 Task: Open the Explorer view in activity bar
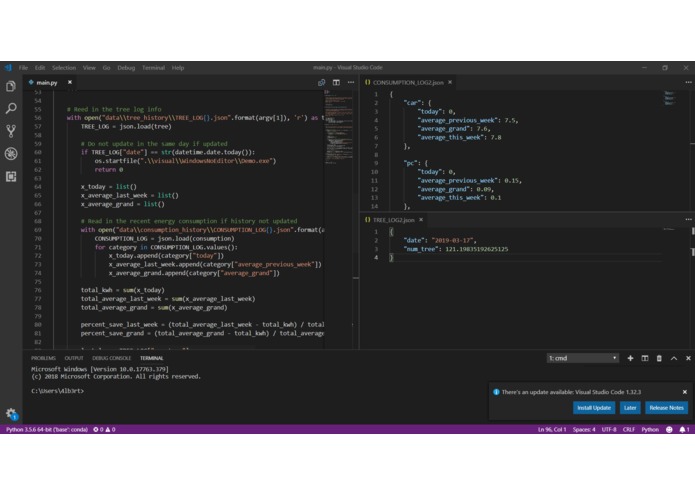tap(11, 86)
